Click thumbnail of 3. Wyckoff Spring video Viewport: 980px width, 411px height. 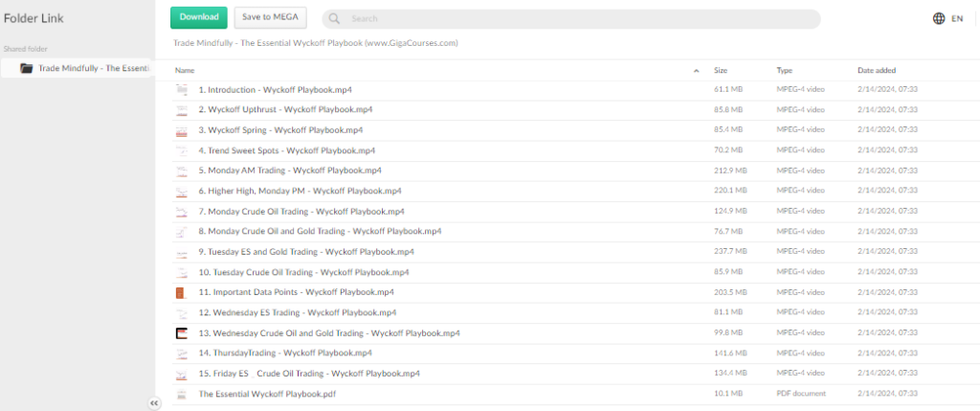182,130
